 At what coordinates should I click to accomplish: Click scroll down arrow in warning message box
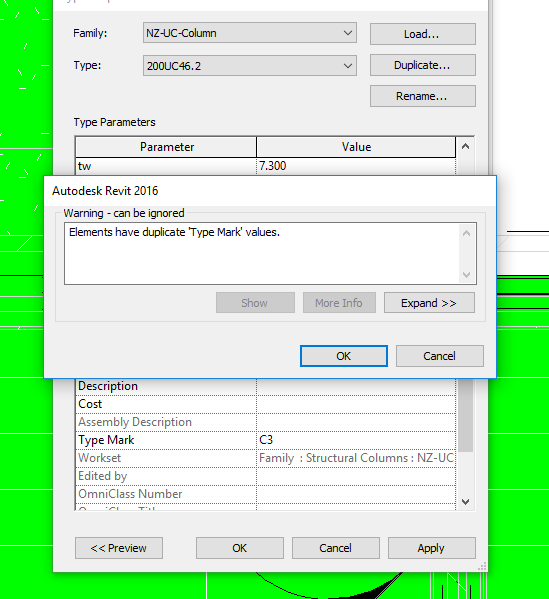466,275
